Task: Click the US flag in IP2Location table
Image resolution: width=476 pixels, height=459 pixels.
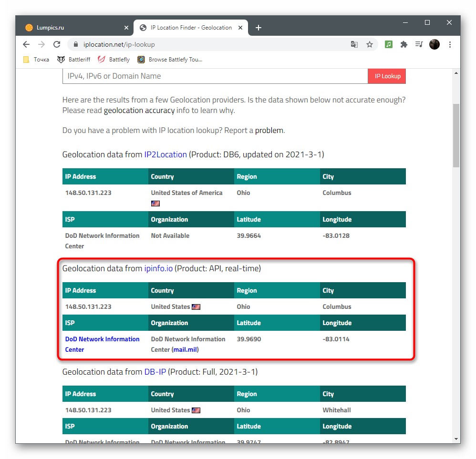Action: click(155, 204)
